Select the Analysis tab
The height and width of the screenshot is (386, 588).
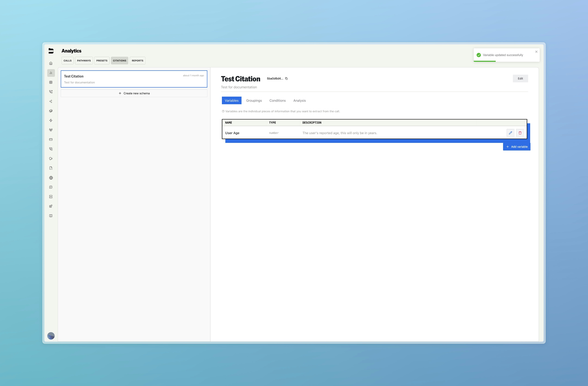(299, 100)
